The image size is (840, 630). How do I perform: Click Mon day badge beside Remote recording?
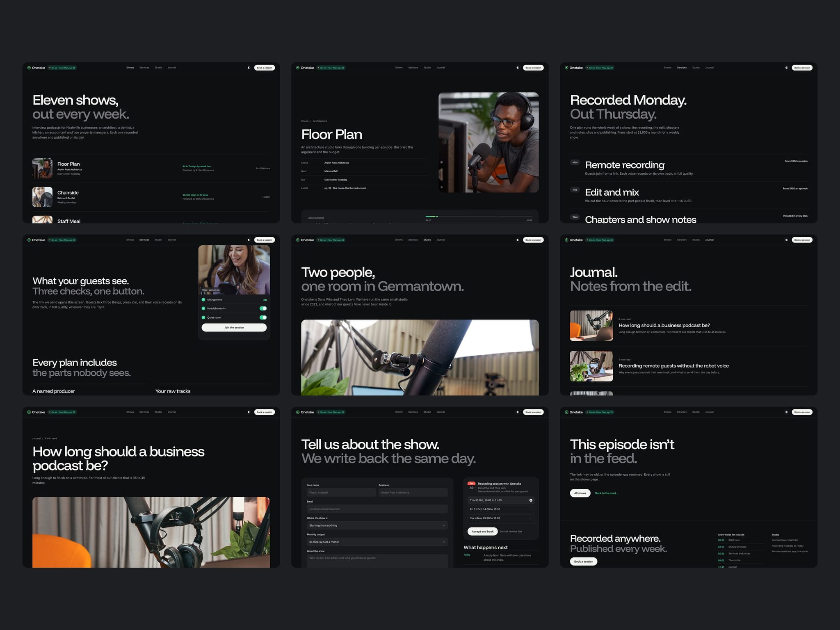coord(575,162)
